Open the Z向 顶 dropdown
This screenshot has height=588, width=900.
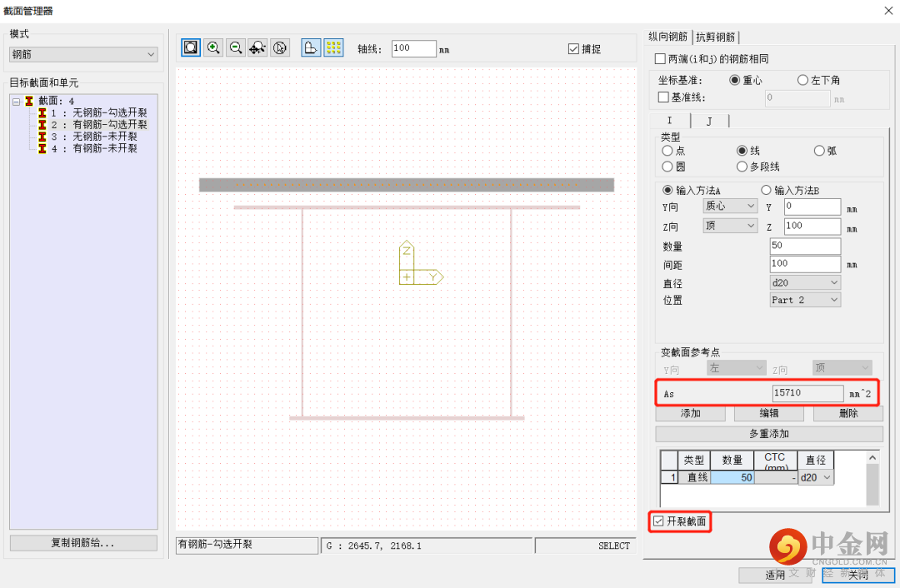pos(730,226)
